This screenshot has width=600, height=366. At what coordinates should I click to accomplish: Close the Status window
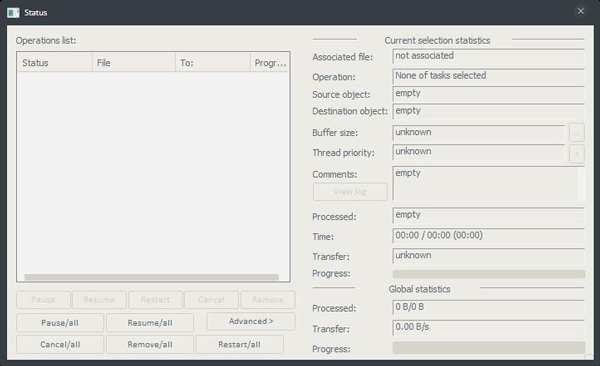coord(580,11)
